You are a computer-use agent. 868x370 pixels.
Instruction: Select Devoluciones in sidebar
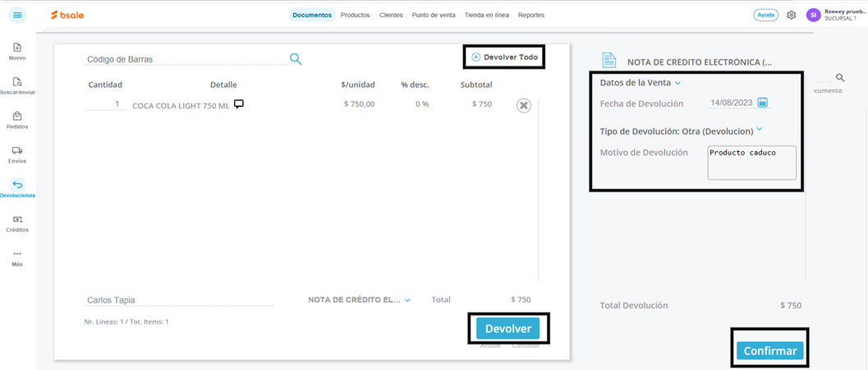(x=17, y=189)
